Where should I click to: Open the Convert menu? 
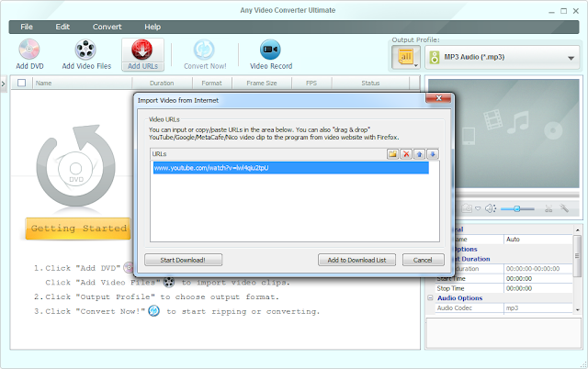tap(107, 27)
